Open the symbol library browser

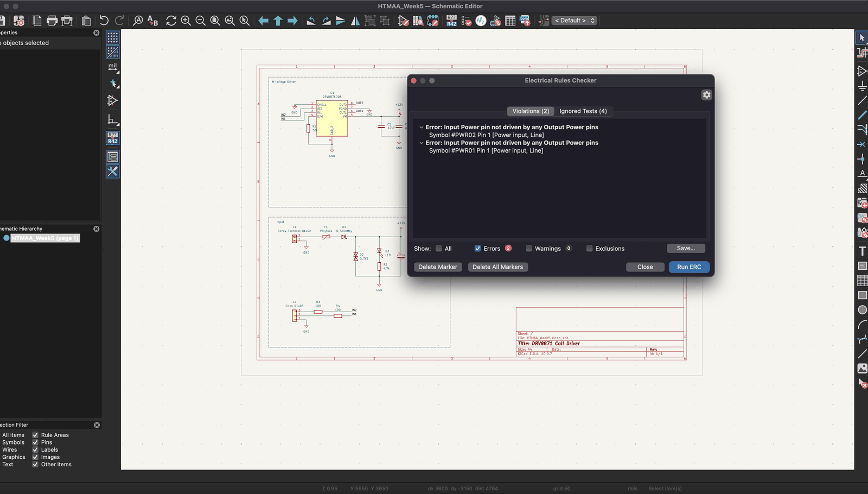click(418, 21)
